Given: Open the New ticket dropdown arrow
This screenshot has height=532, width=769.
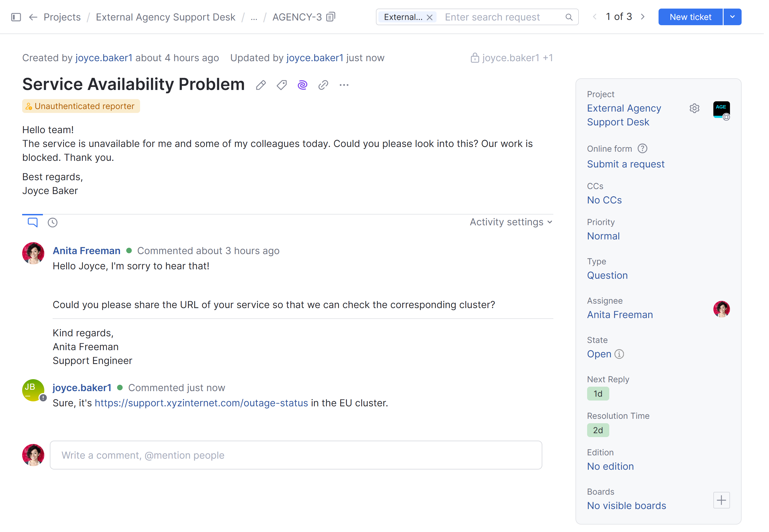Looking at the screenshot, I should click(732, 17).
